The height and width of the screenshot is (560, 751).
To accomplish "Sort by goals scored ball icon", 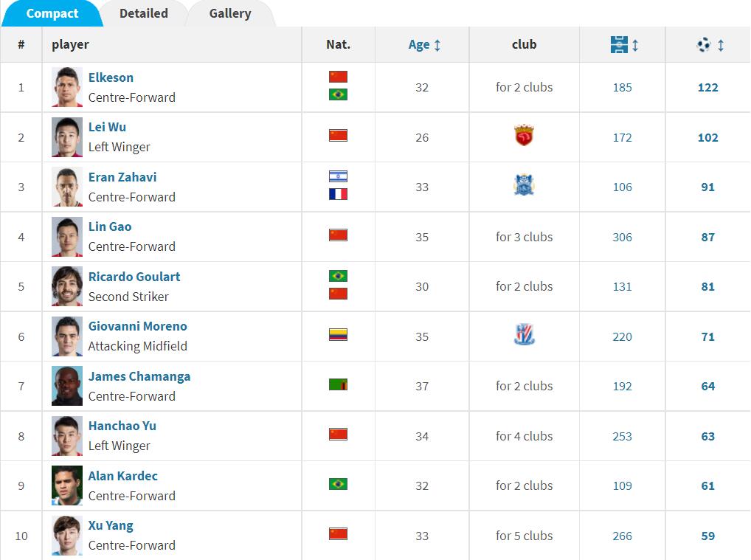I will click(704, 44).
